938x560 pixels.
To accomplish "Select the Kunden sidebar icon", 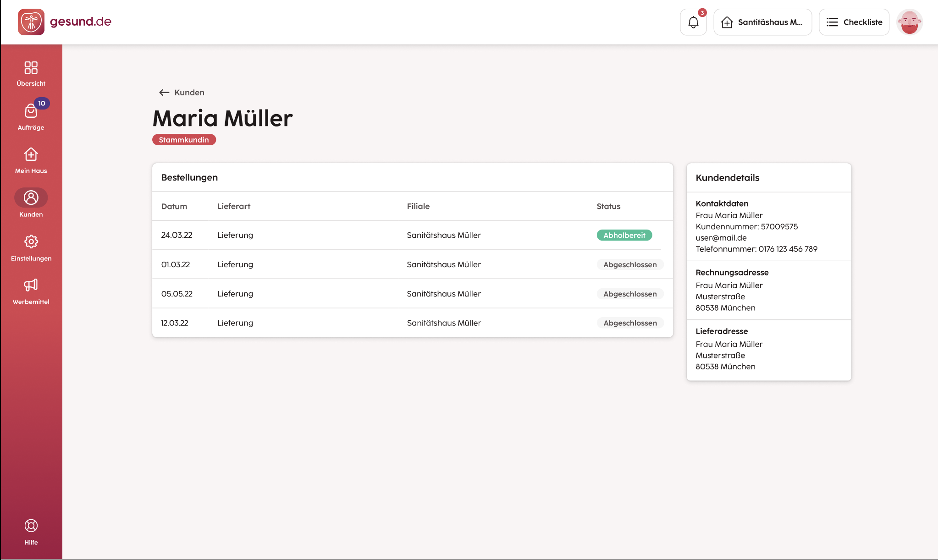I will [x=31, y=198].
